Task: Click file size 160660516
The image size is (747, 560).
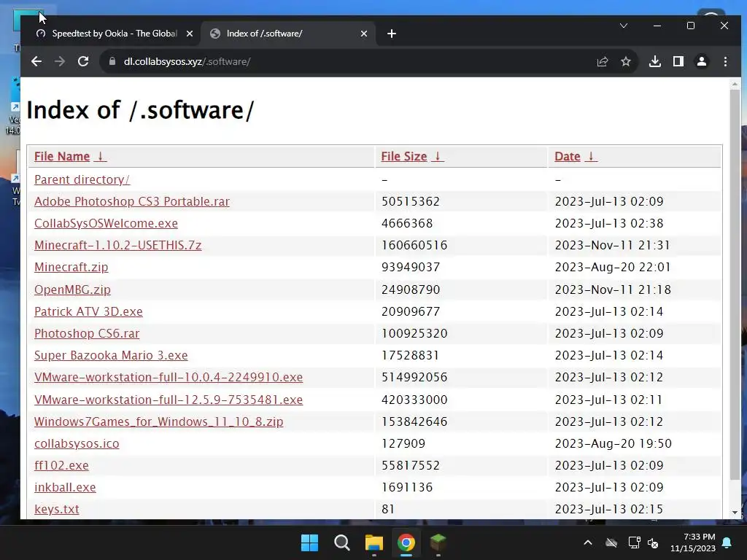Action: (x=414, y=245)
